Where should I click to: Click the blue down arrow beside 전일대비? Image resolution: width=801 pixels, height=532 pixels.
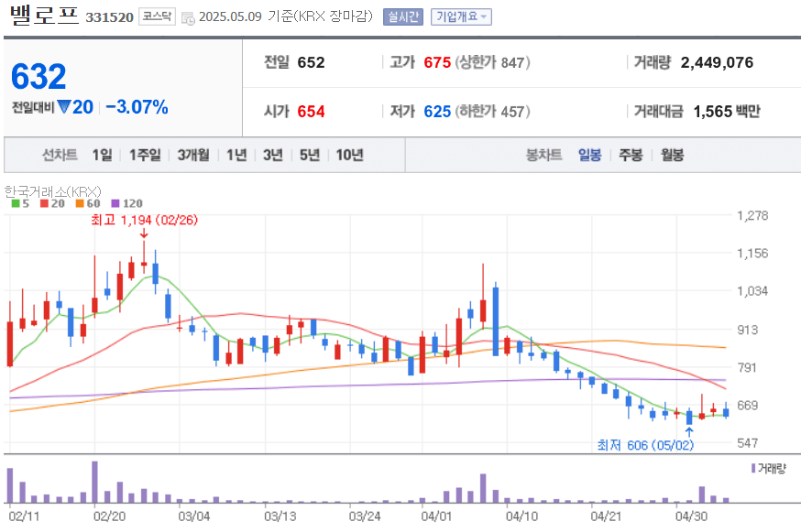(x=63, y=107)
